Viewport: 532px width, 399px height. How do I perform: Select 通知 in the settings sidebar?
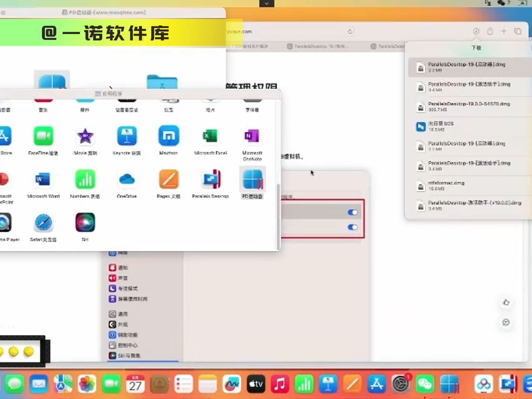[x=122, y=267]
